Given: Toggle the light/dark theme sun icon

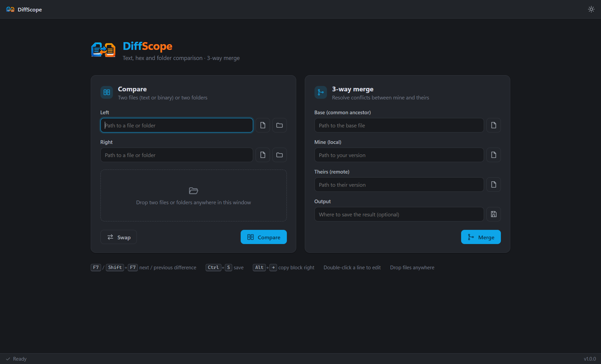Looking at the screenshot, I should click(591, 9).
